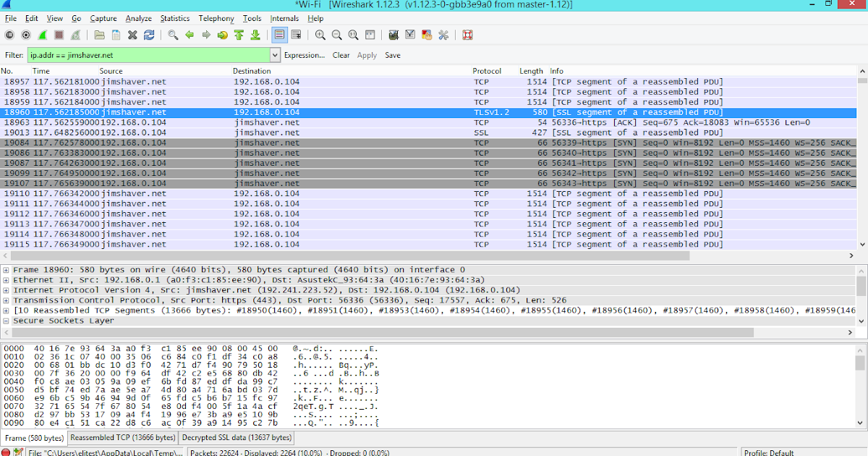Start a new live capture (green fin)

point(43,35)
